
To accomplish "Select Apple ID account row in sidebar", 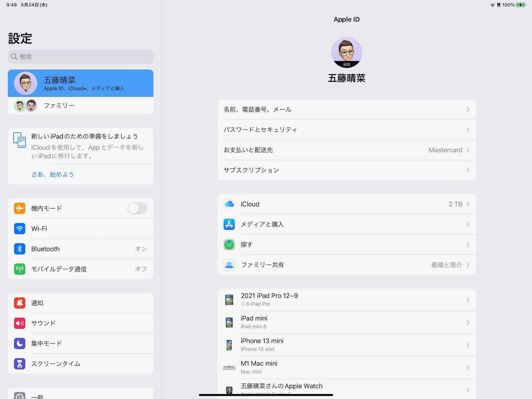I will click(81, 83).
